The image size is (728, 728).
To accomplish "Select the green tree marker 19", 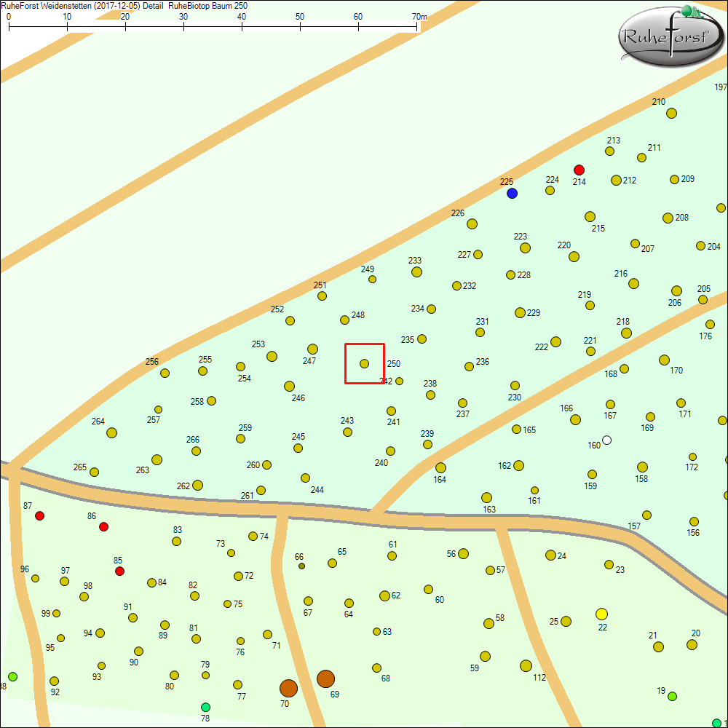I will point(672,697).
